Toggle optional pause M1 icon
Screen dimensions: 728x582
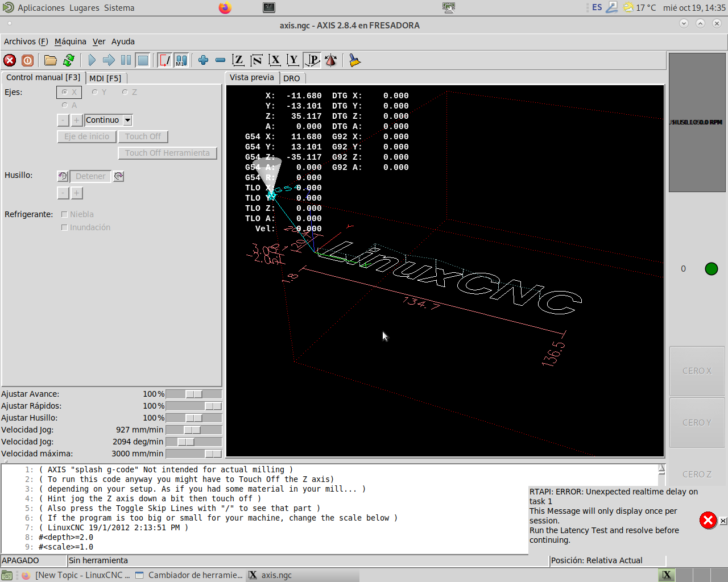pos(181,60)
